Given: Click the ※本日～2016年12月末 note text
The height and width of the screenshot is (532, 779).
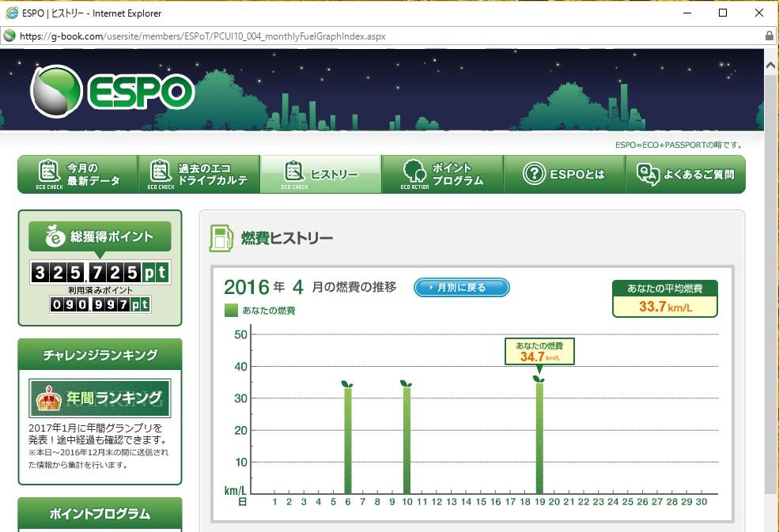Looking at the screenshot, I should [98, 458].
